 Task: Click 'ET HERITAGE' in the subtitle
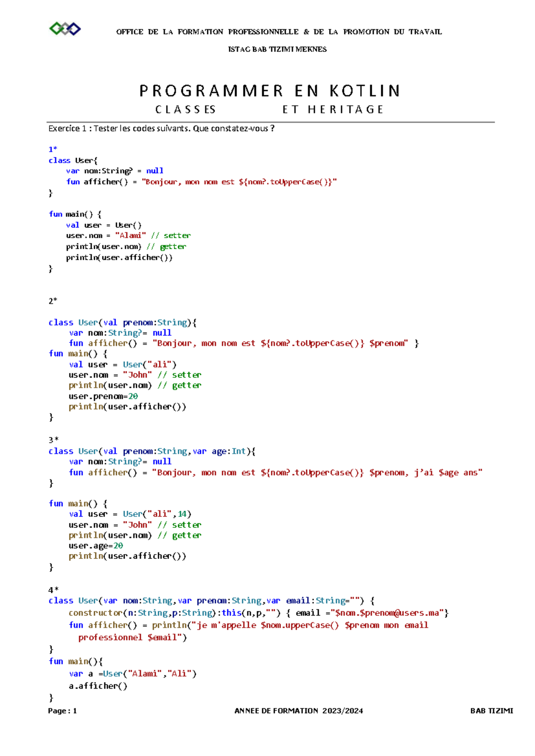point(333,110)
